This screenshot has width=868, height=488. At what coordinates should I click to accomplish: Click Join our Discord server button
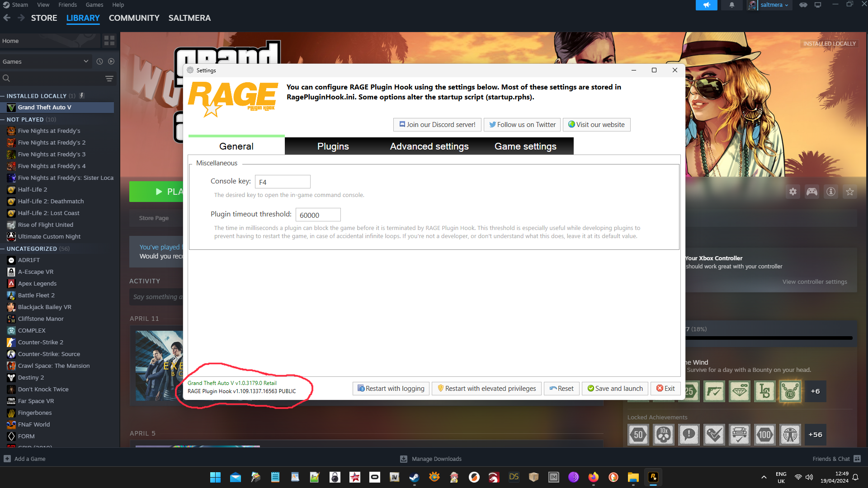[x=437, y=125]
